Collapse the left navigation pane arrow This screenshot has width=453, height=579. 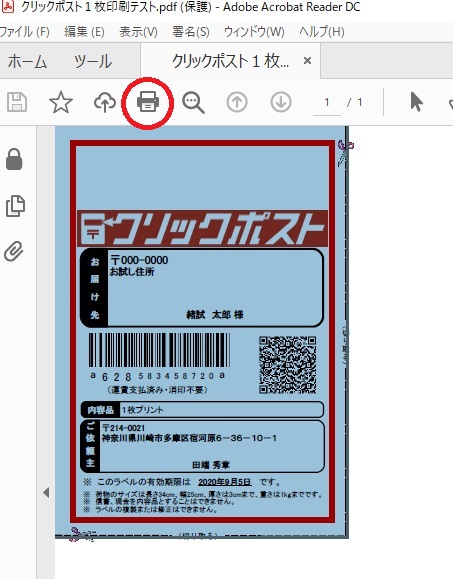point(46,492)
